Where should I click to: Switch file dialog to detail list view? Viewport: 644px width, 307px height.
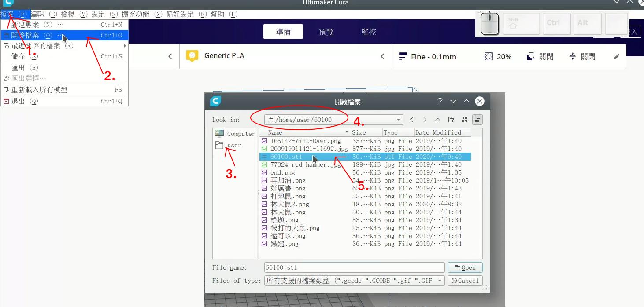click(x=477, y=120)
